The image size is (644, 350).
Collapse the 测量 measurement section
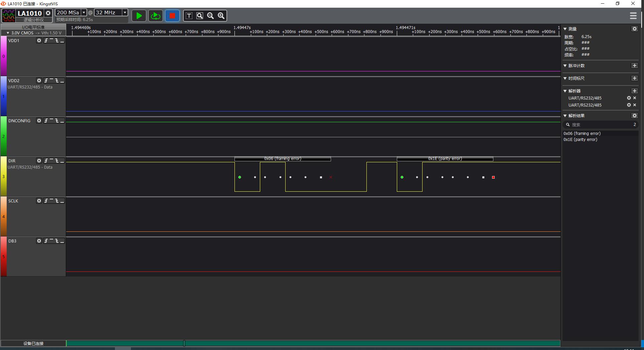pyautogui.click(x=565, y=29)
